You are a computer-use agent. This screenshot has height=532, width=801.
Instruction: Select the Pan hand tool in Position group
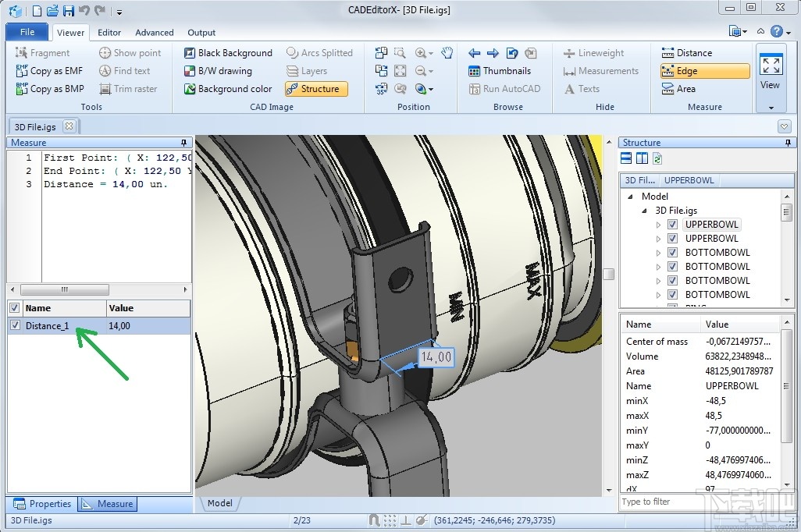pyautogui.click(x=447, y=53)
